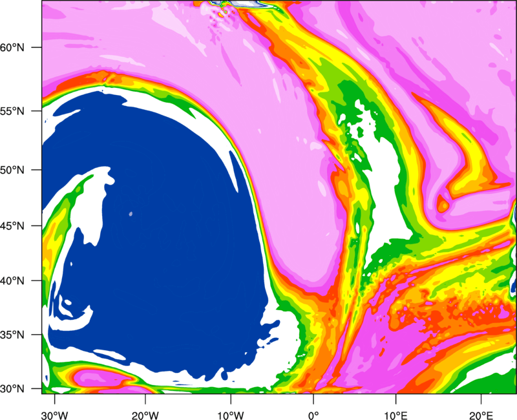Click the 10°W longitude label
Screen dimensions: 517x420
(231, 415)
